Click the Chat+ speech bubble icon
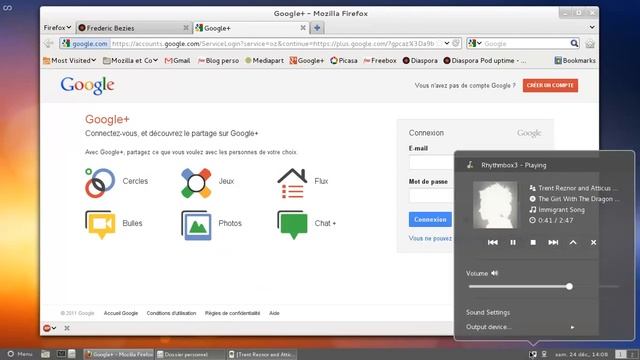This screenshot has height=360, width=640. click(292, 224)
